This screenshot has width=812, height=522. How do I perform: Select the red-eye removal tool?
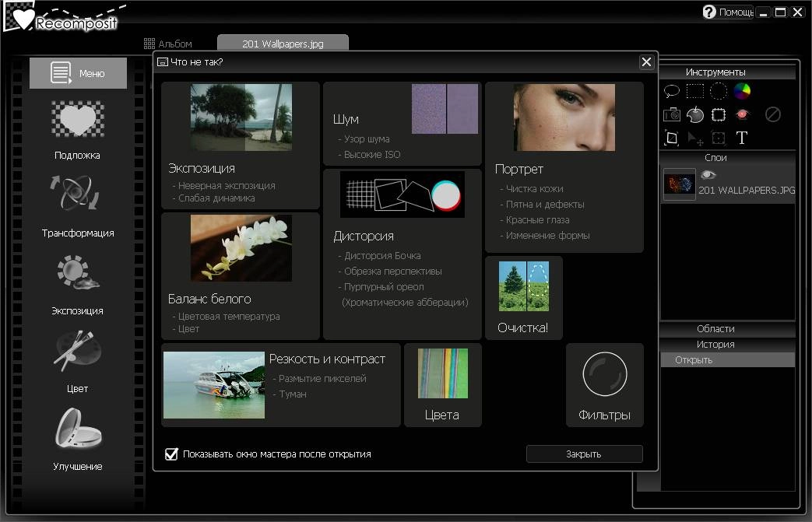tap(742, 114)
